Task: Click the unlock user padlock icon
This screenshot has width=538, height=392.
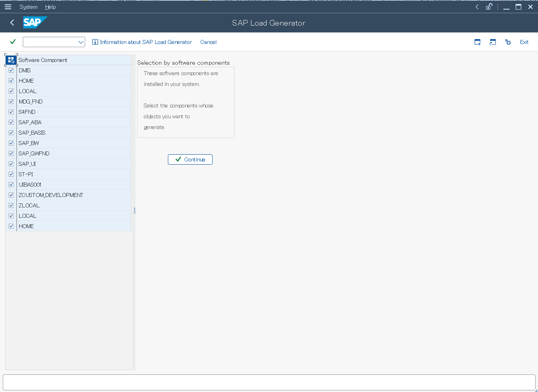Action: click(x=489, y=7)
